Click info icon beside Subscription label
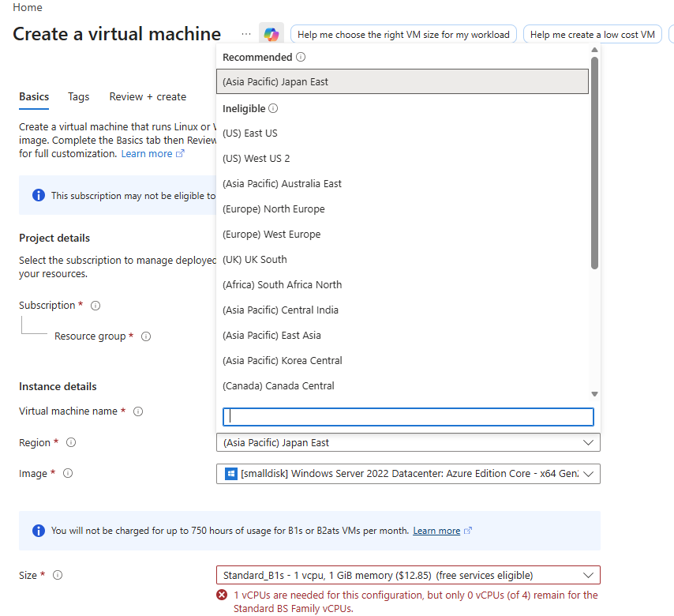This screenshot has height=616, width=674. tap(95, 306)
